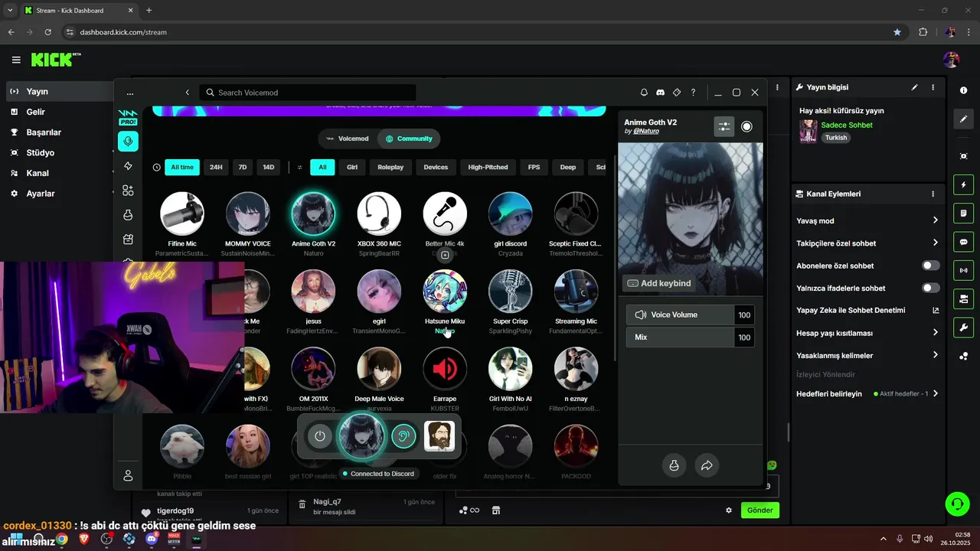Click the Gönder send button
This screenshot has width=980, height=551.
[760, 510]
